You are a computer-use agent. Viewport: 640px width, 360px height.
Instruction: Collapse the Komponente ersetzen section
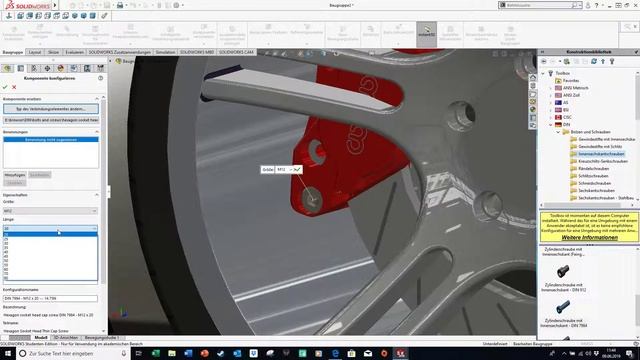97,99
